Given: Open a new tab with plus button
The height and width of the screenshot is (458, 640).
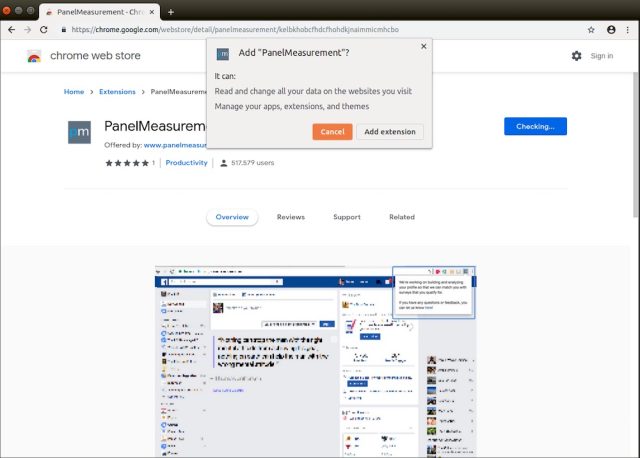Looking at the screenshot, I should coord(171,11).
